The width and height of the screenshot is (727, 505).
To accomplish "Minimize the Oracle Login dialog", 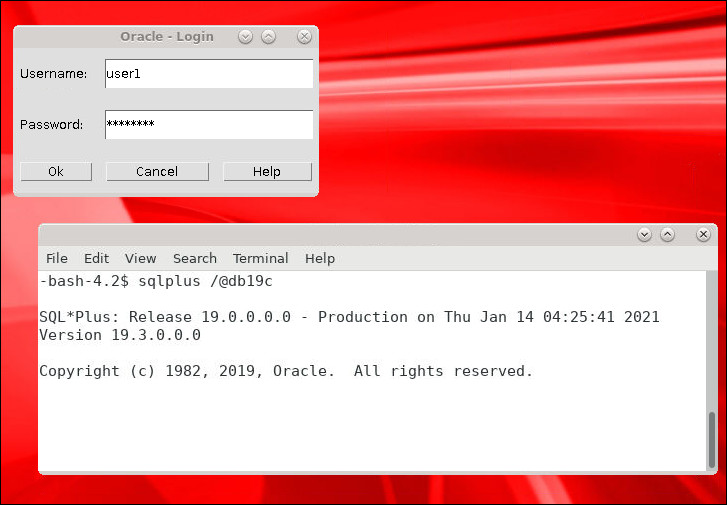I will pyautogui.click(x=245, y=37).
